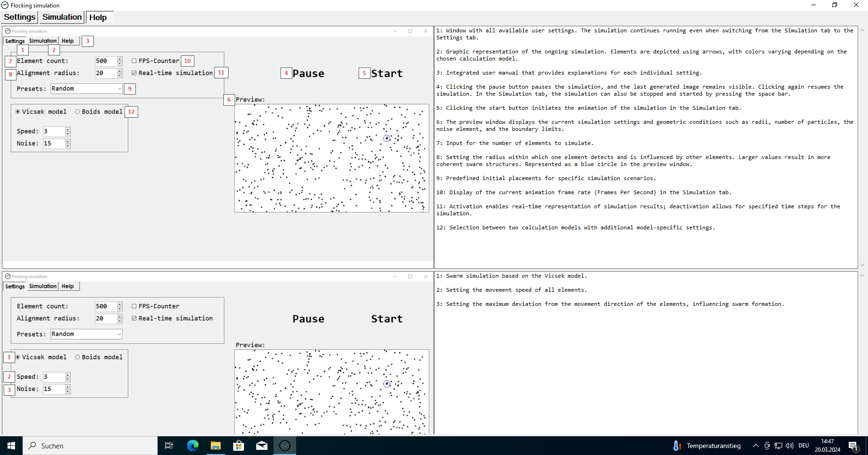Click Noise spinner arrows in upper screenshot

coord(68,144)
